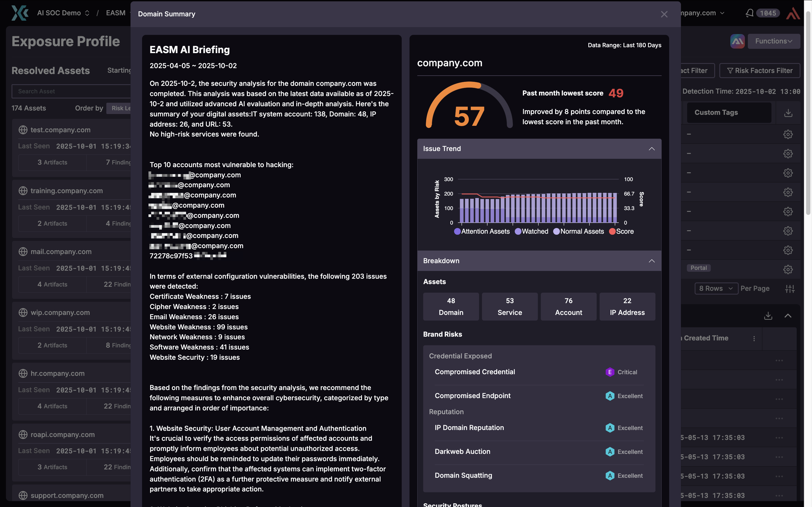Download data via icon next to Custom Tags header
This screenshot has width=812, height=507.
click(788, 113)
